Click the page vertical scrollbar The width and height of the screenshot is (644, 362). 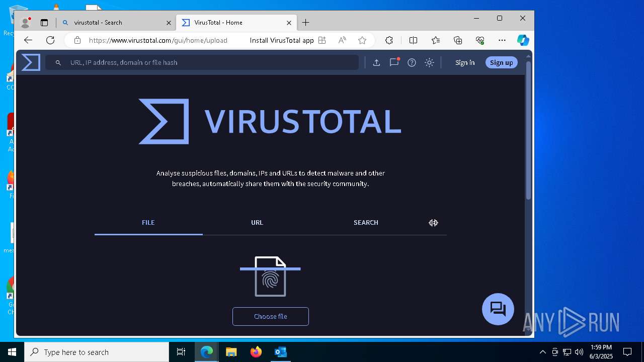528,131
